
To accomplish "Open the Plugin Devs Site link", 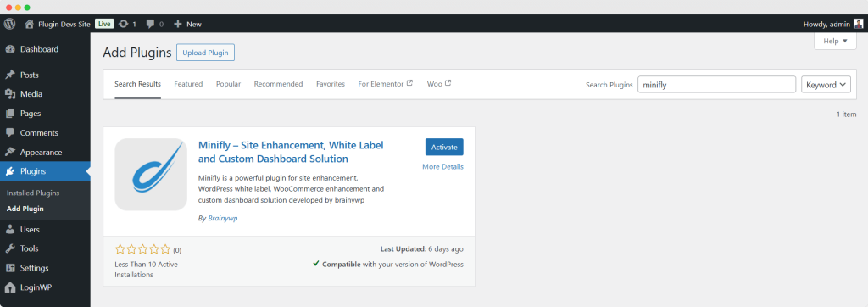I will pos(64,24).
